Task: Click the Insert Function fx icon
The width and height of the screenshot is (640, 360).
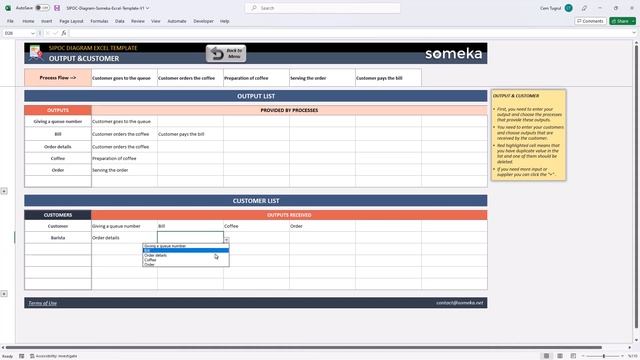Action: [x=64, y=33]
